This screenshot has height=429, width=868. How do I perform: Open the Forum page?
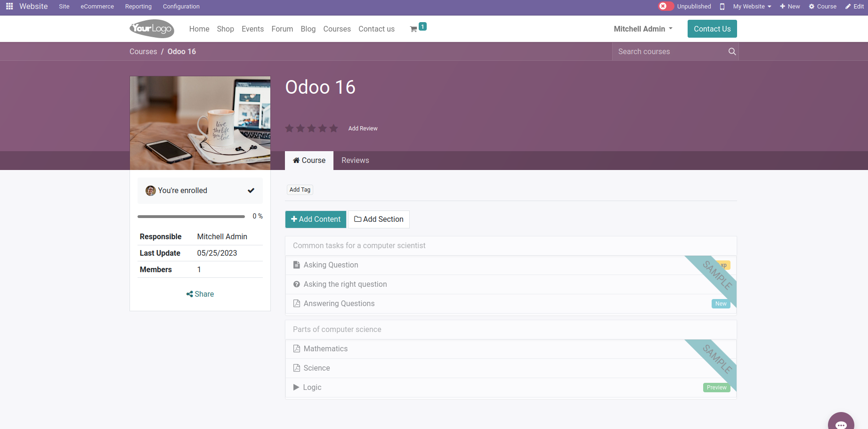[282, 29]
